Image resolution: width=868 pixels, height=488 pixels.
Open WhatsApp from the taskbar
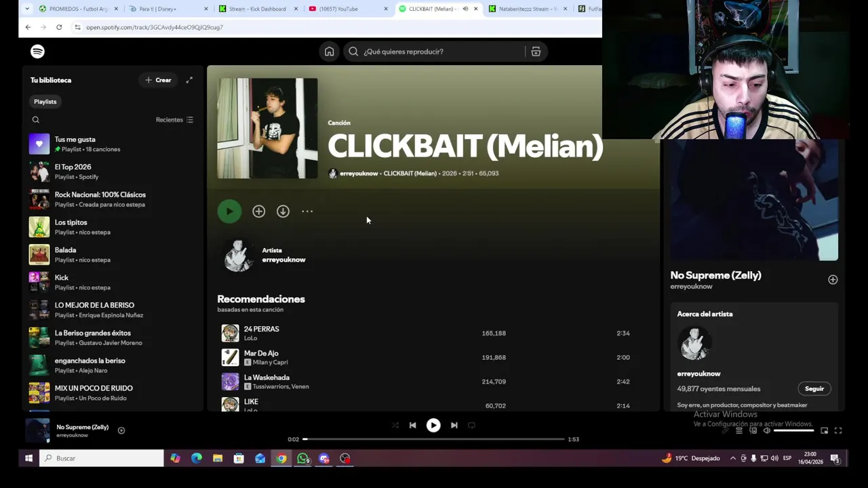tap(303, 458)
